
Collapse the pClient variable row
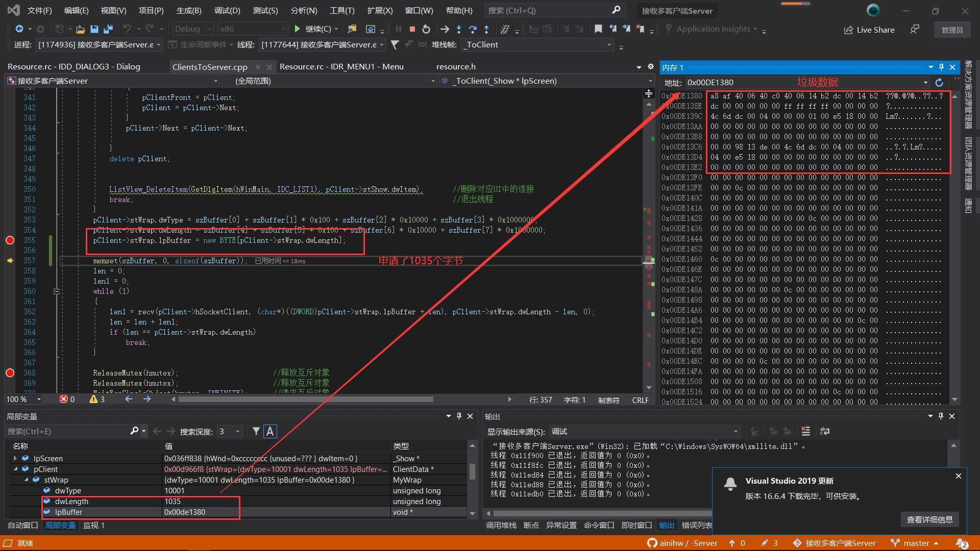pos(15,469)
